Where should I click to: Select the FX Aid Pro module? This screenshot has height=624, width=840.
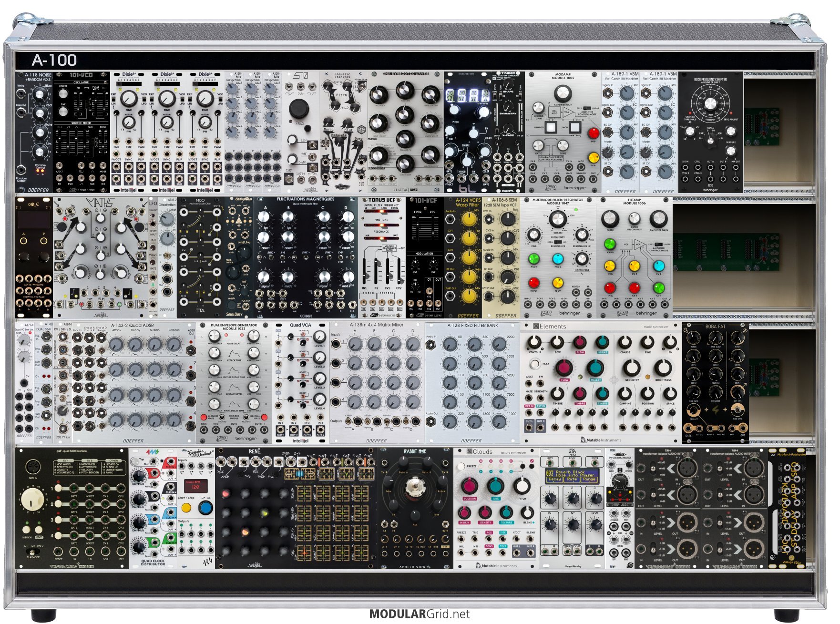[x=572, y=508]
